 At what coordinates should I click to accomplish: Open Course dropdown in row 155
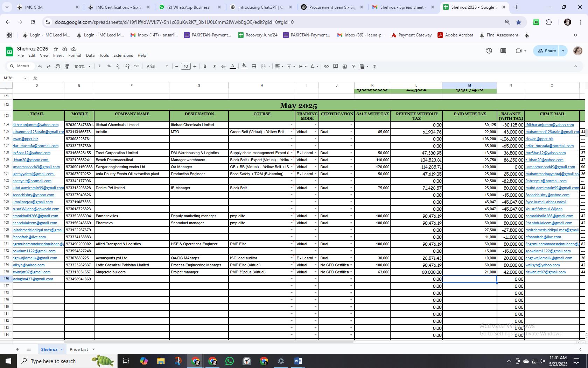click(x=291, y=132)
